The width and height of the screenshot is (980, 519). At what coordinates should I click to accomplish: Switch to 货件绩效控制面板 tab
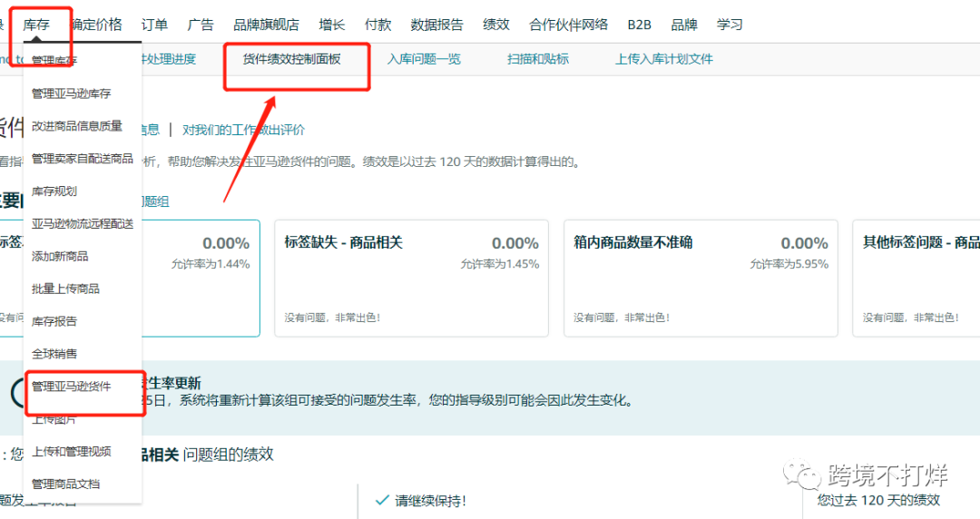point(292,59)
